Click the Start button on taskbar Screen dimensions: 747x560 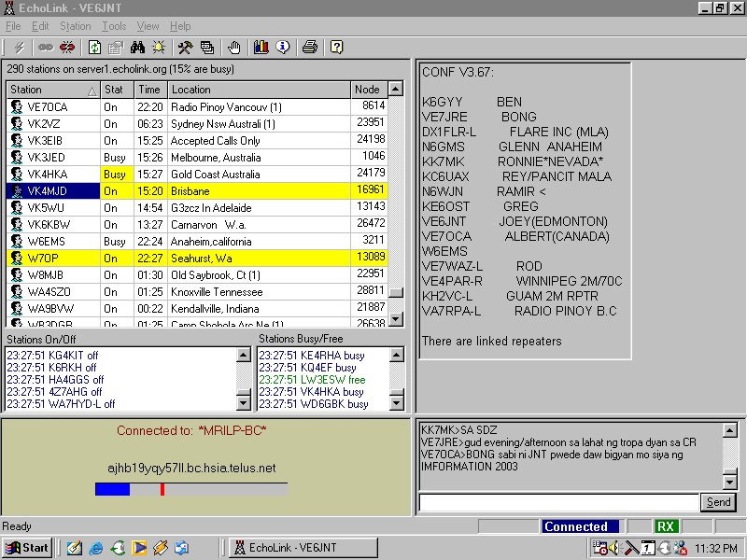click(26, 548)
